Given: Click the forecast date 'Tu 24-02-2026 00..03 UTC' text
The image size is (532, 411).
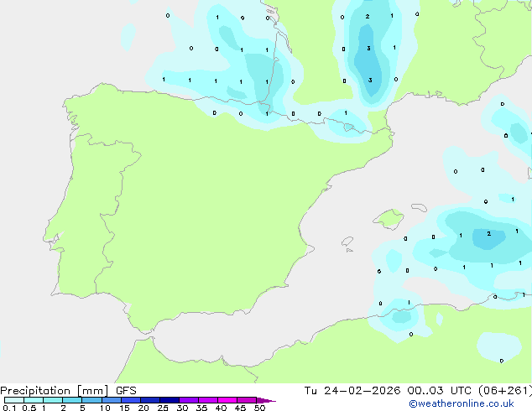Looking at the screenshot, I should 388,391.
